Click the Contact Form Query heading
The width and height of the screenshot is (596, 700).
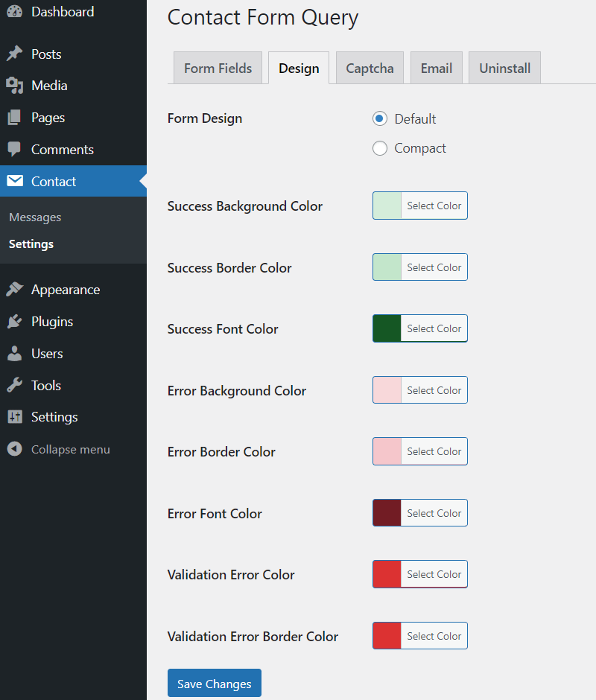click(x=263, y=18)
